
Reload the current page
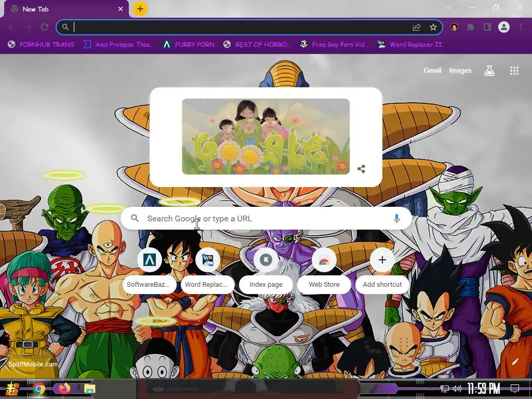pos(45,27)
